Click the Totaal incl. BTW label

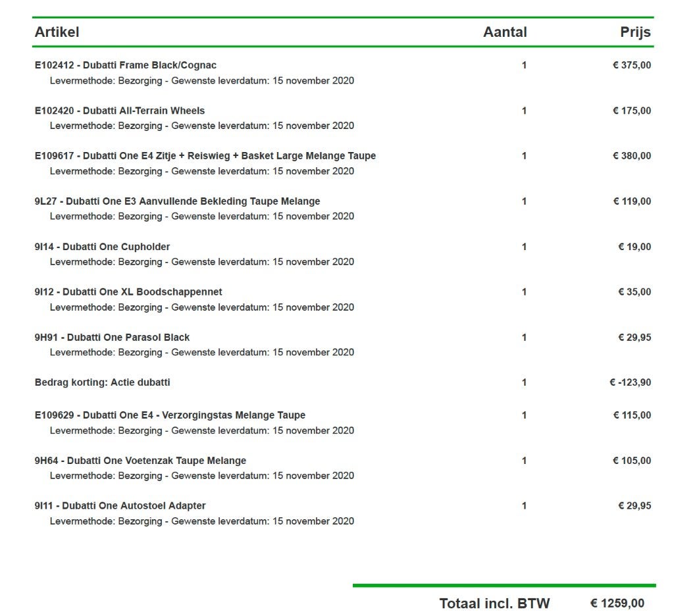[x=494, y=603]
